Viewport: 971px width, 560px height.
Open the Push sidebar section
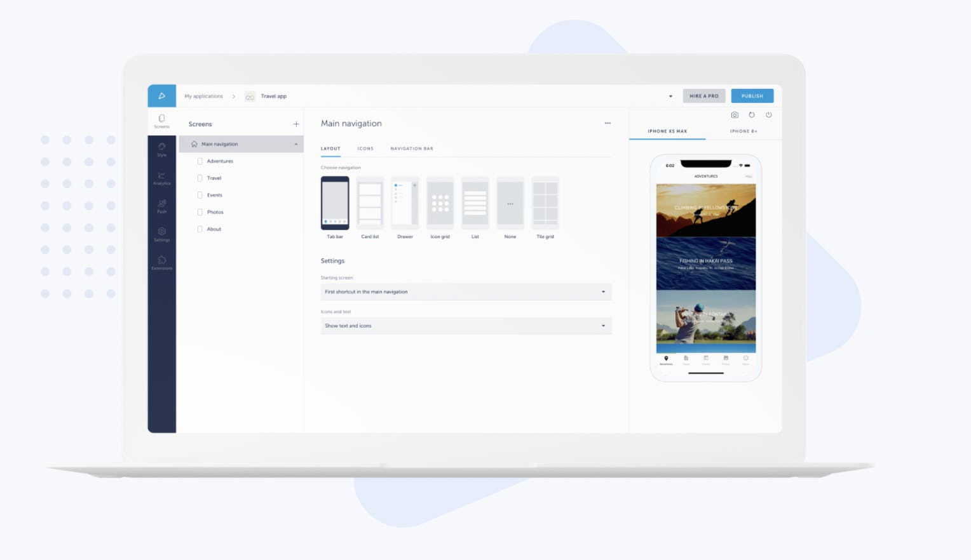click(x=162, y=206)
